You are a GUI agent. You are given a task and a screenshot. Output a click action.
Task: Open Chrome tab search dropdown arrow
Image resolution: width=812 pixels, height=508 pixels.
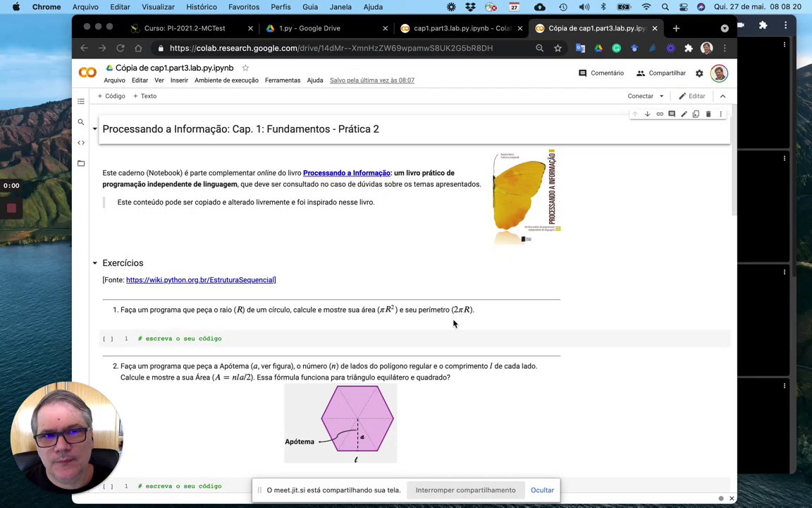pos(725,28)
